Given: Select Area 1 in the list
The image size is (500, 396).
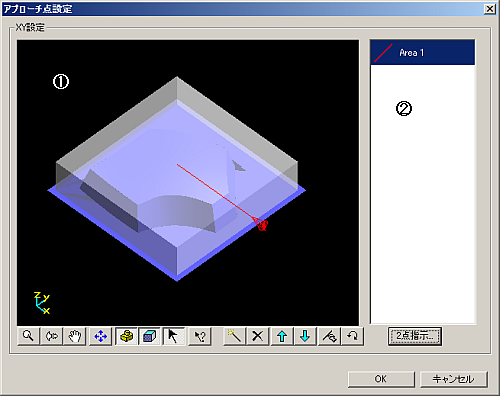Looking at the screenshot, I should coord(423,53).
